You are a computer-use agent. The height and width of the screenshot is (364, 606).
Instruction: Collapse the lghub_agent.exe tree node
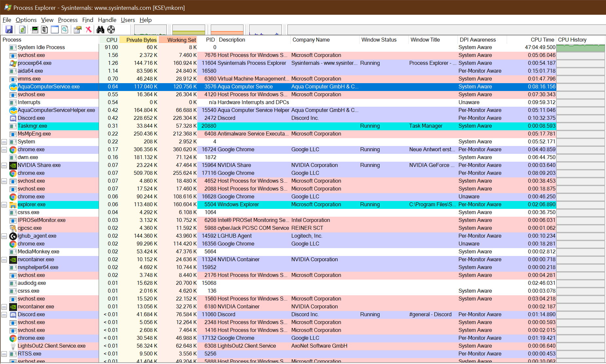[4, 236]
